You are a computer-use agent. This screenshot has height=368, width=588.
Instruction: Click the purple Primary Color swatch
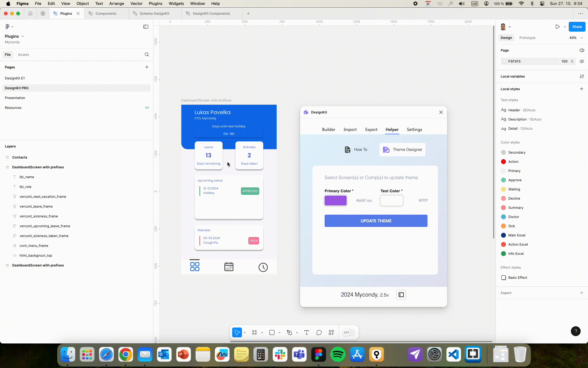pyautogui.click(x=336, y=201)
